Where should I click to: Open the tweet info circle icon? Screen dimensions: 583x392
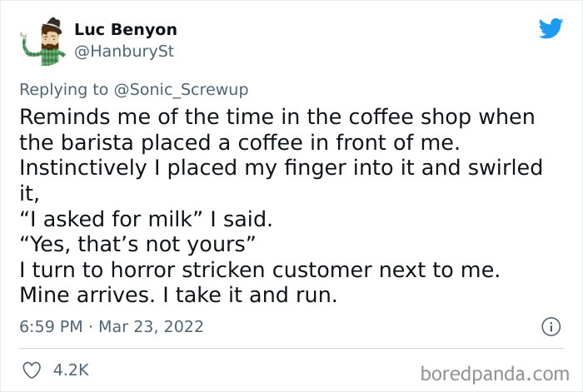click(550, 327)
